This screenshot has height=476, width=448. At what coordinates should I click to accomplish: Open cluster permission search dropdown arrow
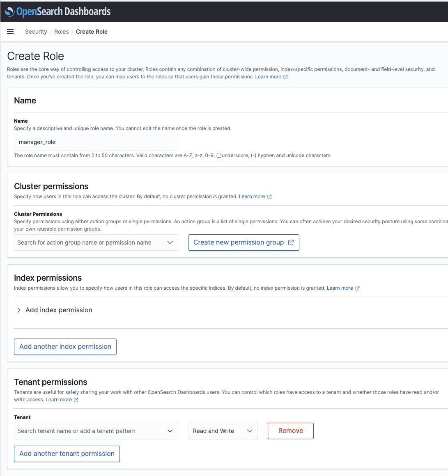(x=170, y=243)
